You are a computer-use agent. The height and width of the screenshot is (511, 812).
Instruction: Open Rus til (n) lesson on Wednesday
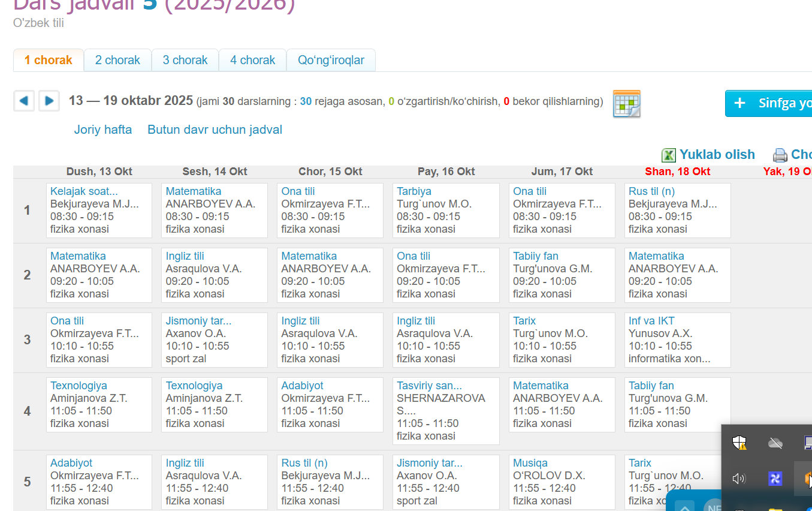304,463
